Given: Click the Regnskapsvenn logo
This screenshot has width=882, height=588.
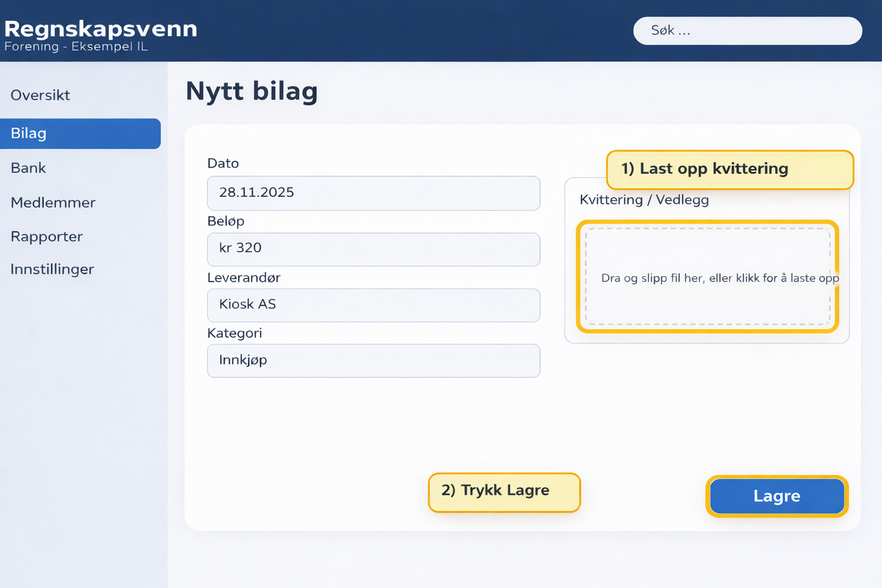Looking at the screenshot, I should (100, 29).
